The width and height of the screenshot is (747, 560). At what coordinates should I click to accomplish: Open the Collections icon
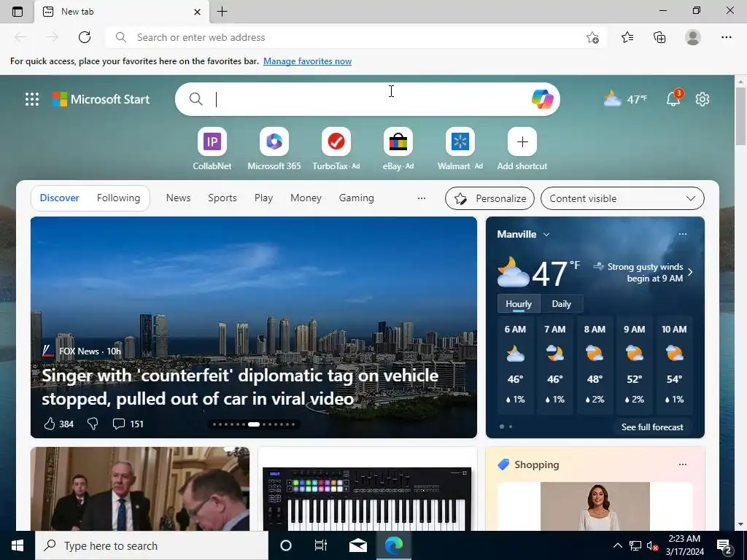tap(659, 37)
